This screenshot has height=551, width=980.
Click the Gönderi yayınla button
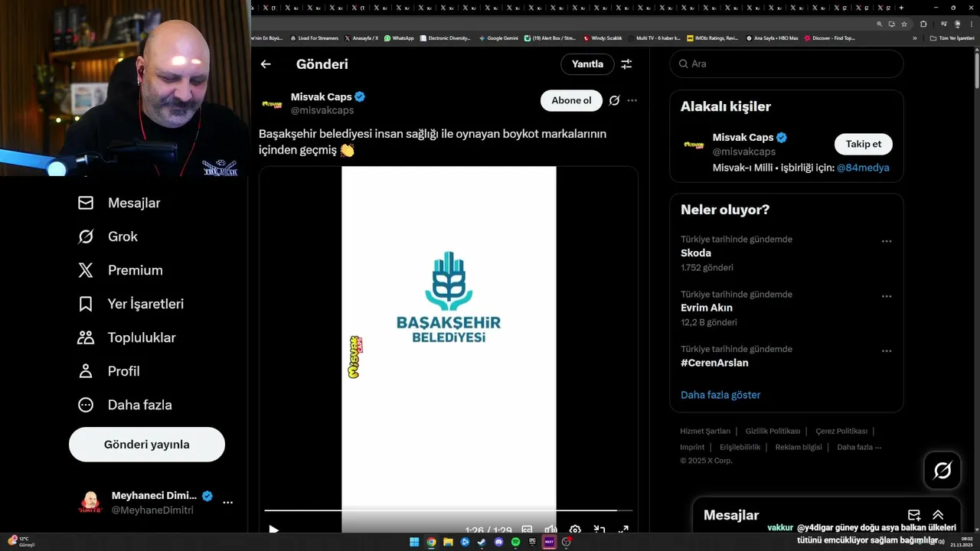pyautogui.click(x=147, y=445)
